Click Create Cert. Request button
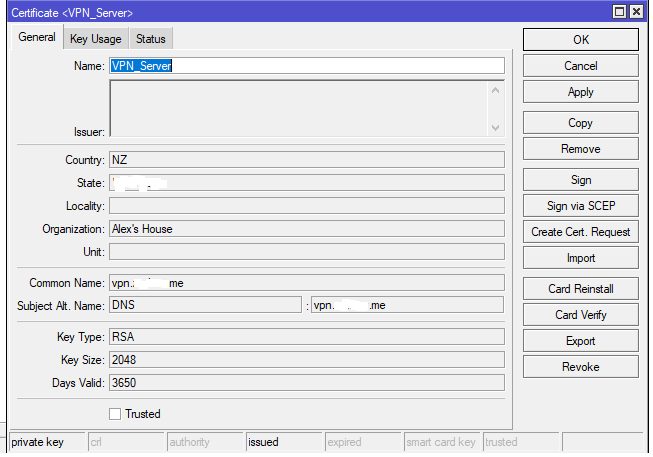Image resolution: width=653 pixels, height=457 pixels. tap(581, 232)
